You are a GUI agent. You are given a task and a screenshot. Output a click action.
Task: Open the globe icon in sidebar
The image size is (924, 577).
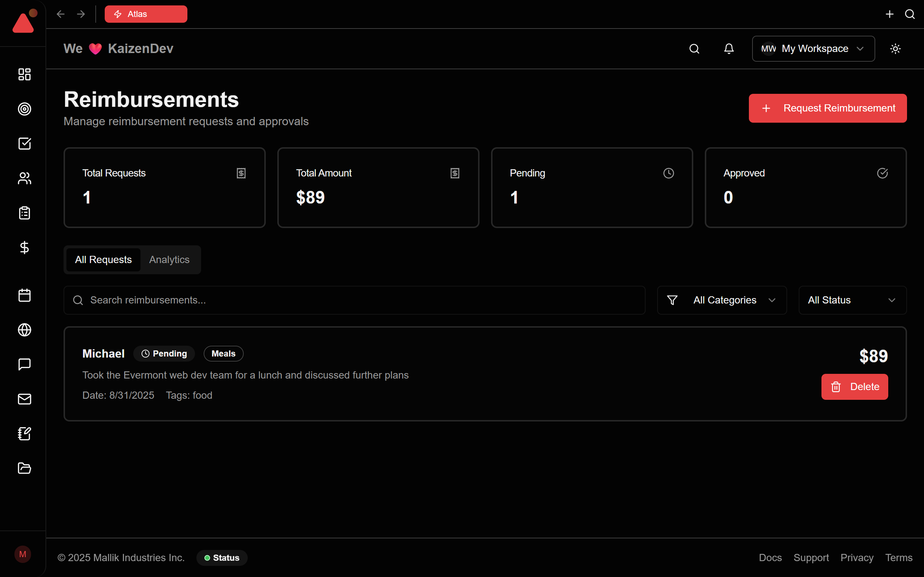[x=25, y=330]
